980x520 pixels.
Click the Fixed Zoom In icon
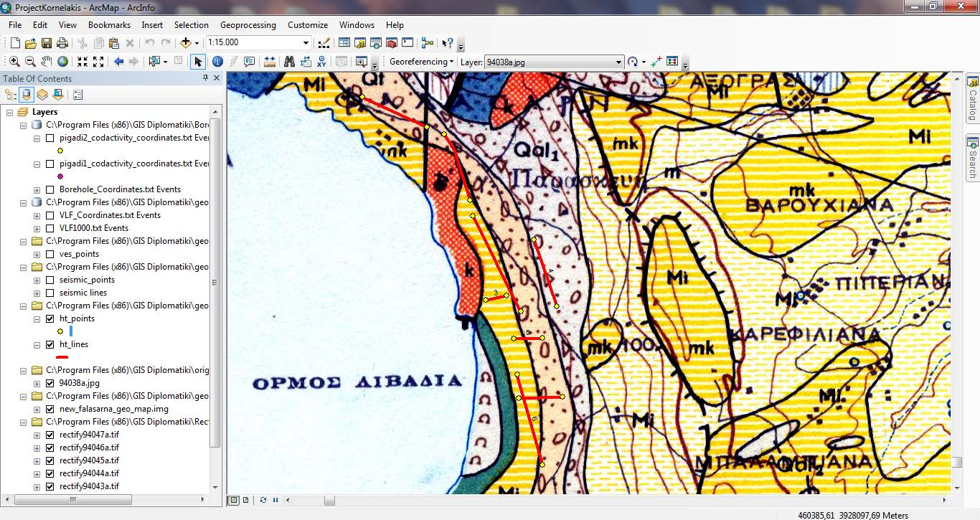tap(83, 62)
